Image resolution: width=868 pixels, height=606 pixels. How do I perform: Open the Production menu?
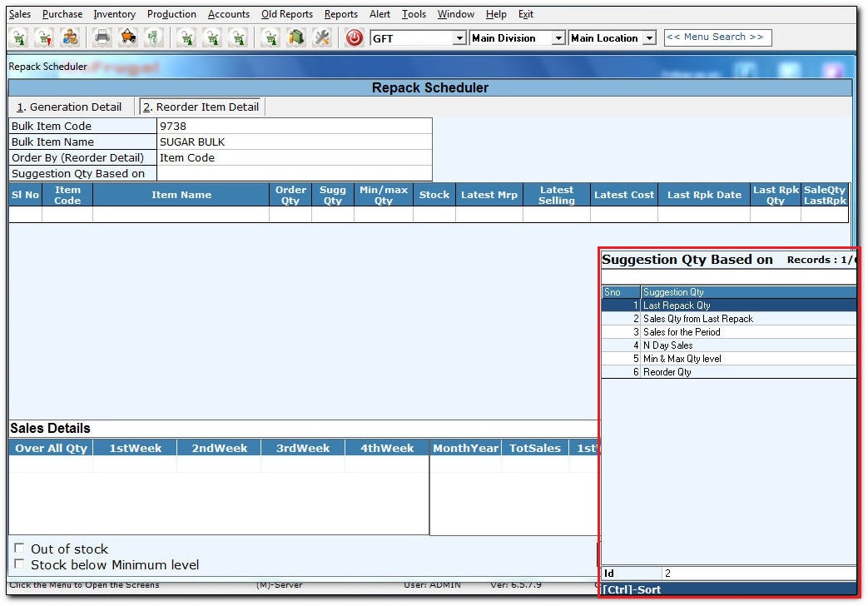171,14
